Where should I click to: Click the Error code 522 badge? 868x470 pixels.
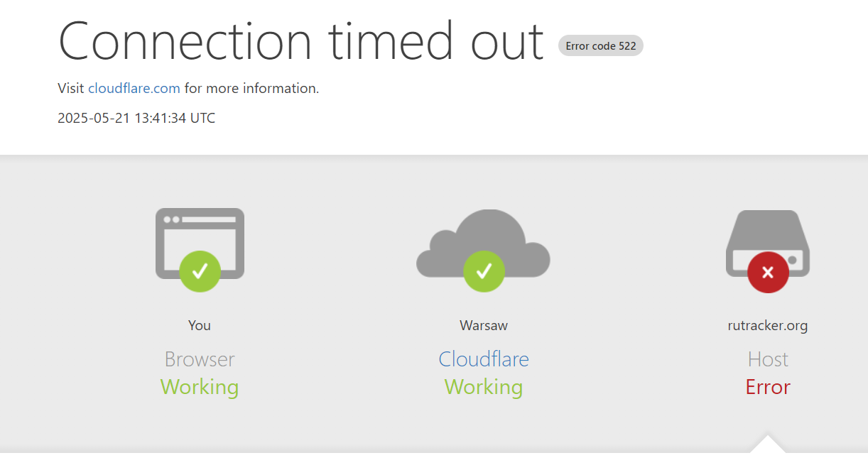601,45
